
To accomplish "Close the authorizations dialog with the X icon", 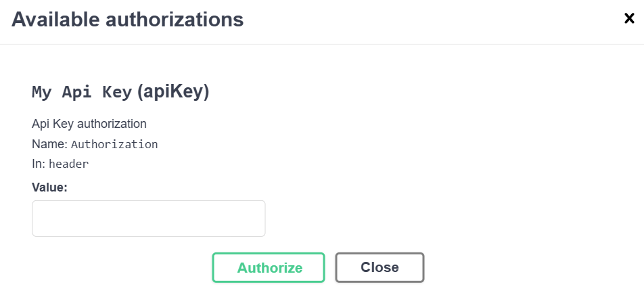I will [629, 19].
